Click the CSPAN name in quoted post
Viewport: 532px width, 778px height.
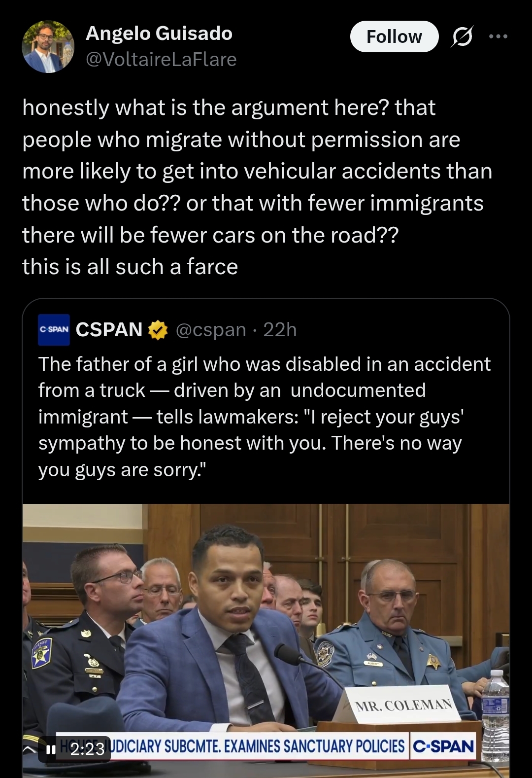click(x=109, y=329)
